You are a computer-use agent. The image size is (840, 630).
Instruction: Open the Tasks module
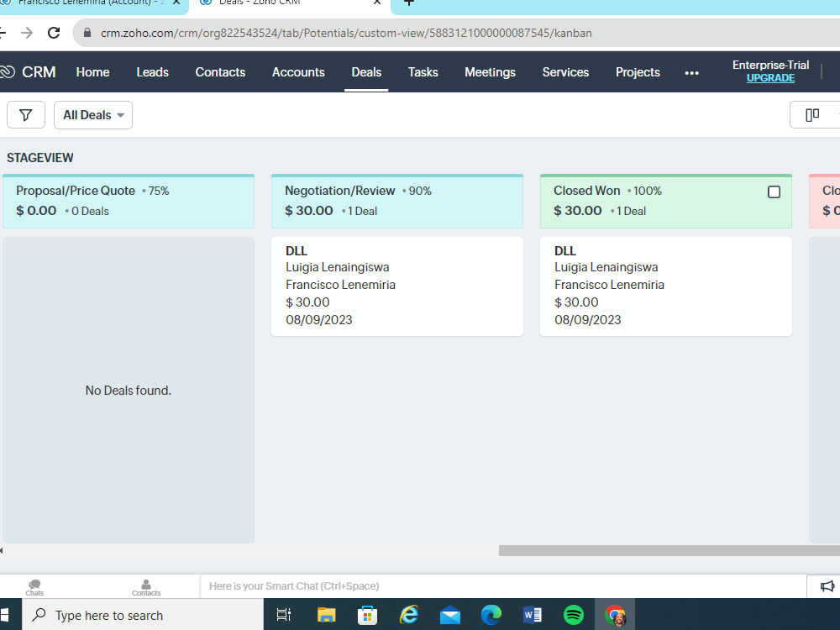click(423, 71)
